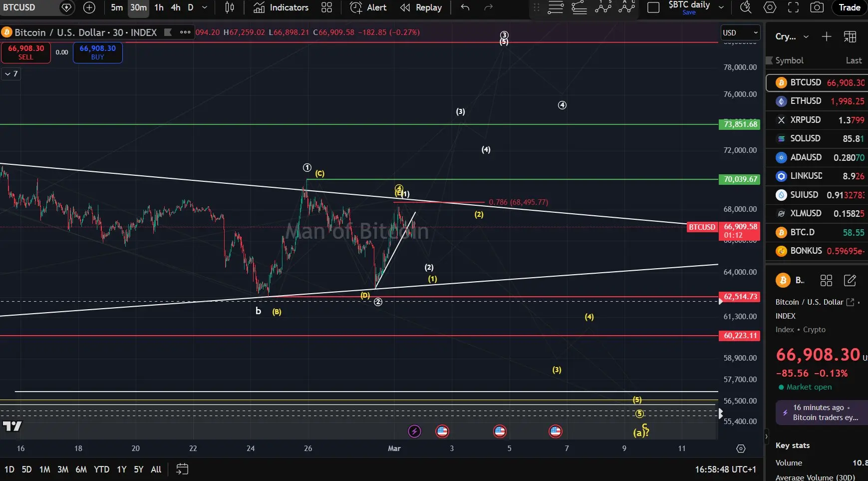Screen dimensions: 868x481
Task: Click the 66,908.30 SELL button
Action: 26,52
